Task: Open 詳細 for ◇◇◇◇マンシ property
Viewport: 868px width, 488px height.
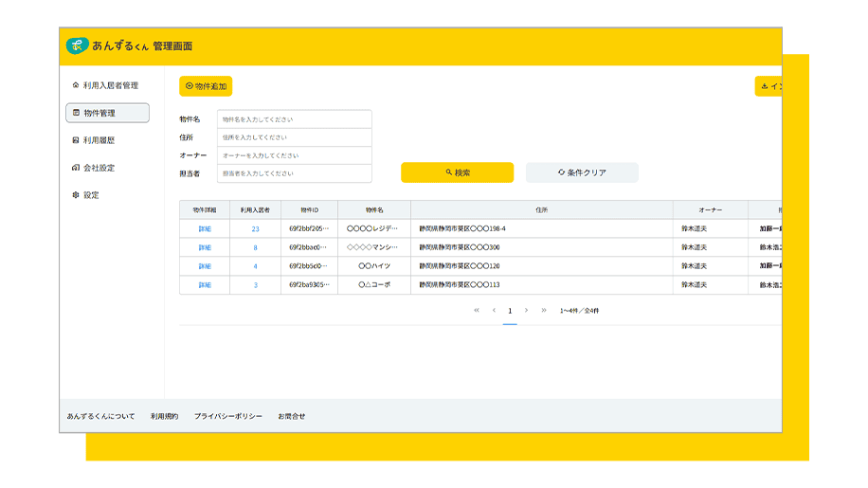Action: click(x=205, y=247)
